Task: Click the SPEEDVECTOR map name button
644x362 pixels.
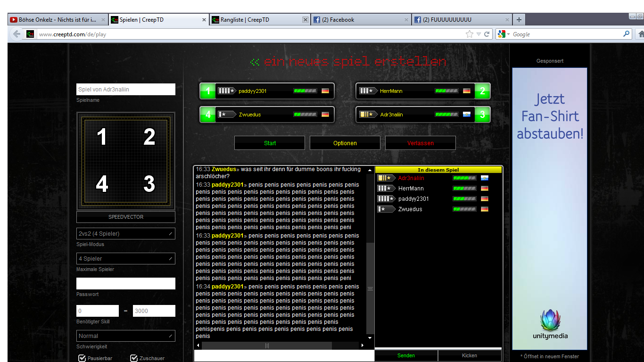Action: tap(126, 217)
